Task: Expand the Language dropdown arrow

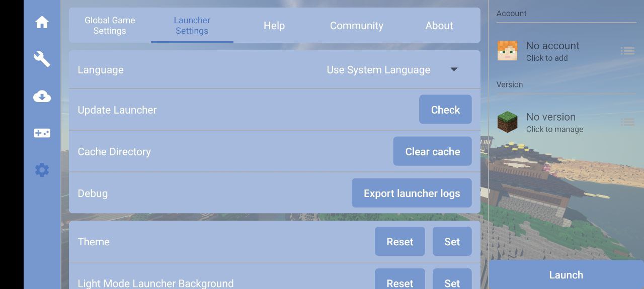Action: click(x=454, y=69)
